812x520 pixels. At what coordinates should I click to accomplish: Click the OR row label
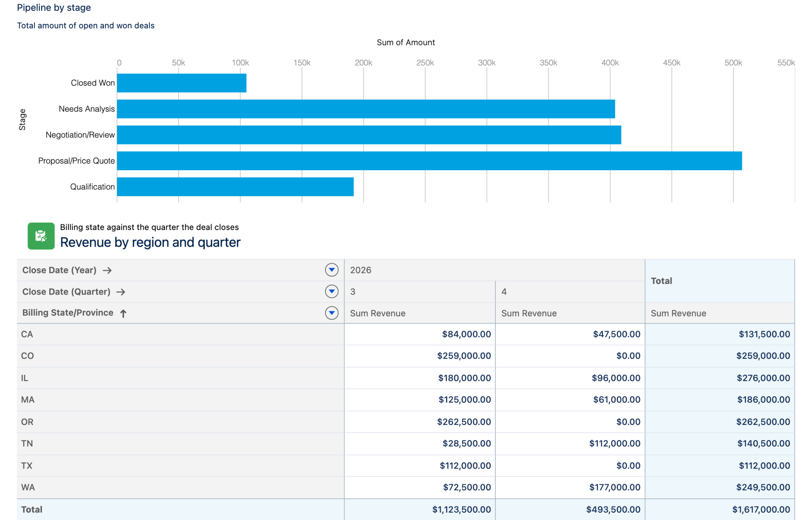pyautogui.click(x=27, y=422)
